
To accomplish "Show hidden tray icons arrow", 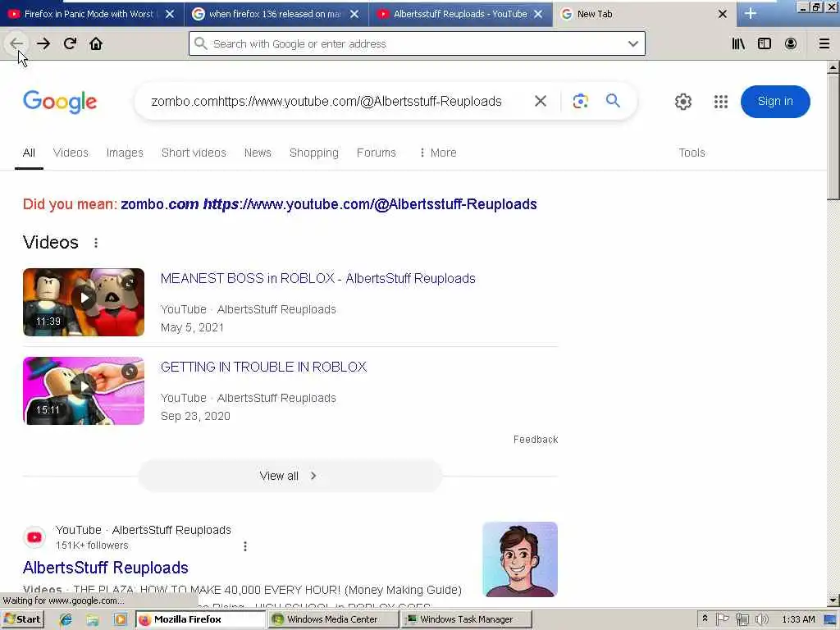I will (705, 619).
